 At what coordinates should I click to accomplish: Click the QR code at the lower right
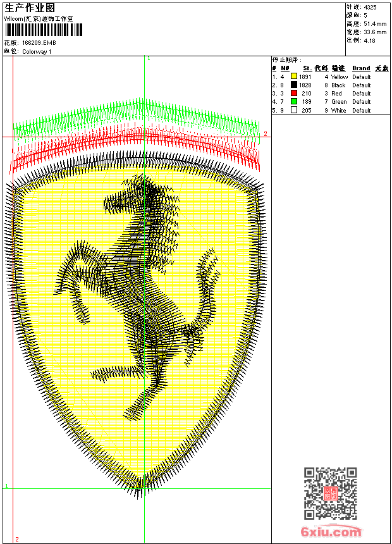pos(330,493)
